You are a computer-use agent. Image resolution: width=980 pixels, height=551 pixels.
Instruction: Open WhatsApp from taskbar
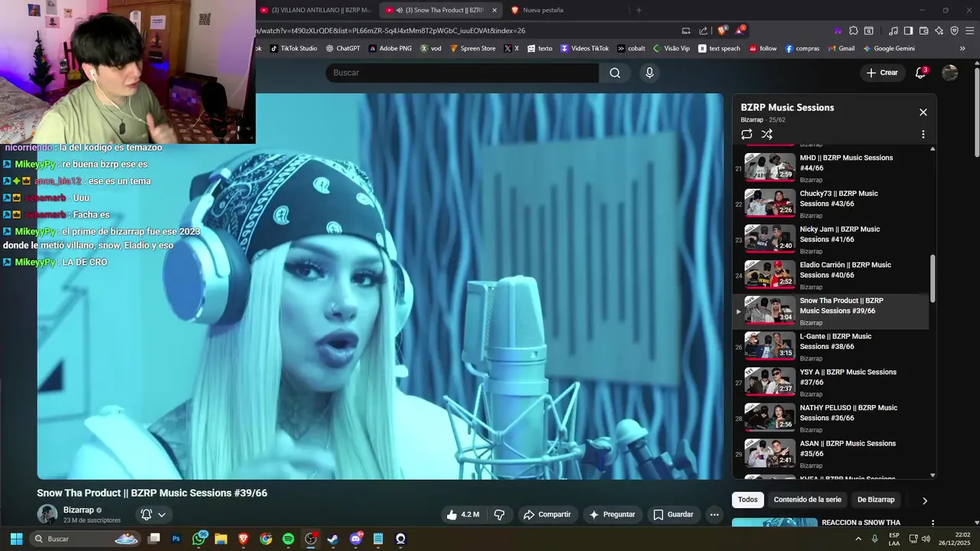(199, 539)
